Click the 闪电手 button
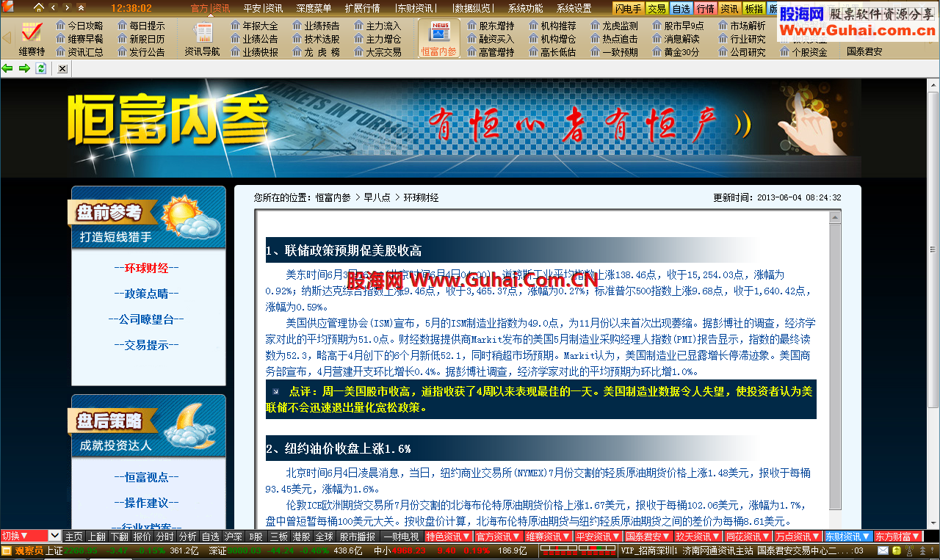The image size is (940, 560). [x=629, y=8]
